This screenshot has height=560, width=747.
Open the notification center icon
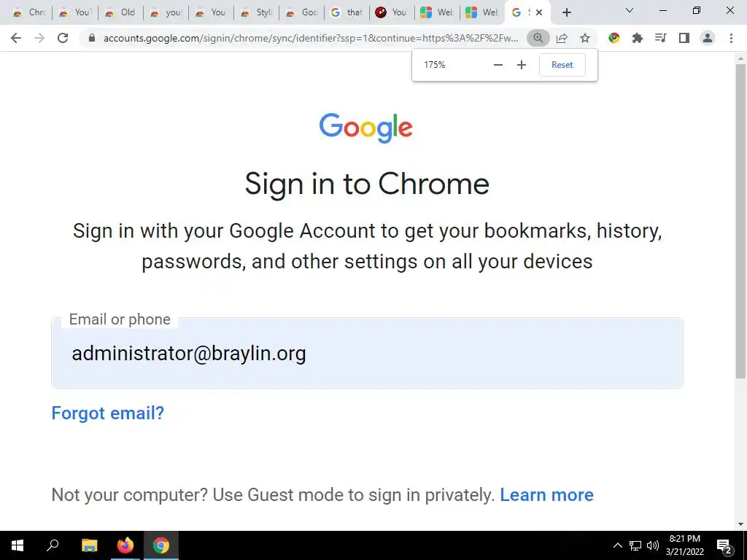[x=724, y=545]
